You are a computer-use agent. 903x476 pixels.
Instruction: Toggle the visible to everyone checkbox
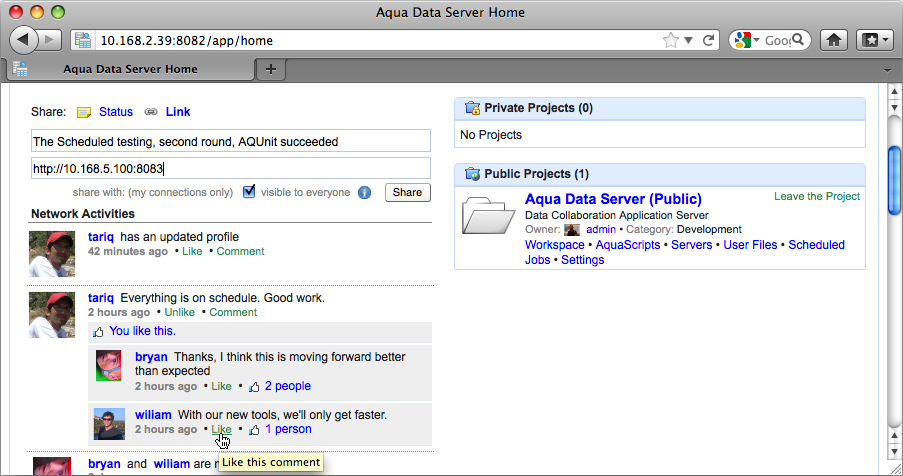(x=250, y=191)
